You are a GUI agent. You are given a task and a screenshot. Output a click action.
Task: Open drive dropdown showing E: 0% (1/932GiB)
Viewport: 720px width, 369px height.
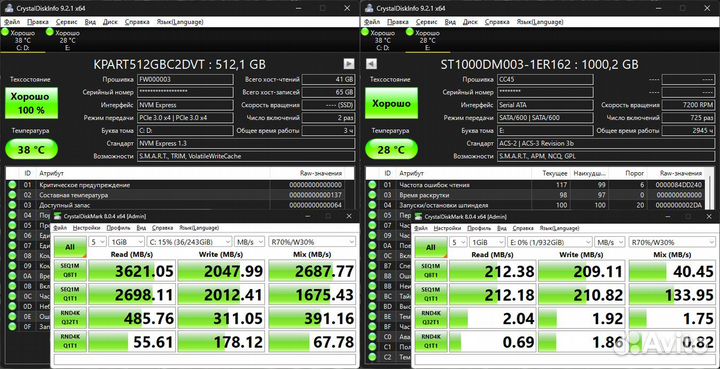(550, 242)
